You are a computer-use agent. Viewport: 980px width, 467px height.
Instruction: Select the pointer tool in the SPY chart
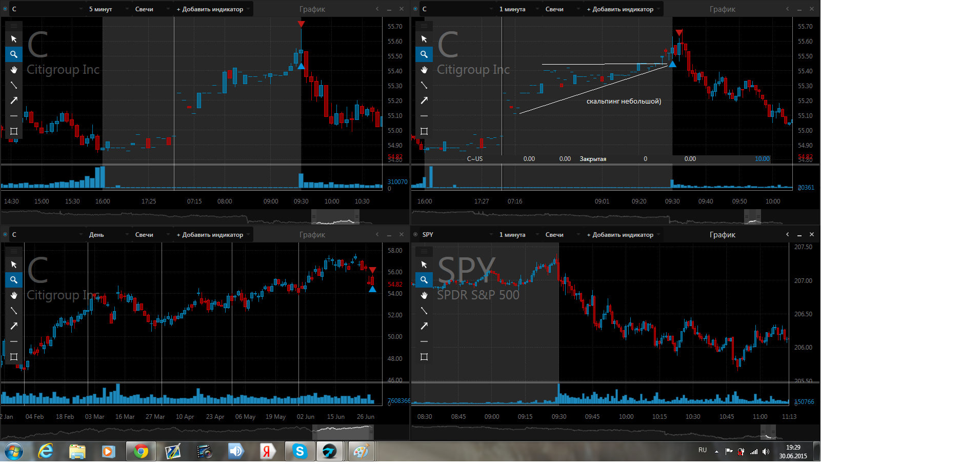point(424,265)
